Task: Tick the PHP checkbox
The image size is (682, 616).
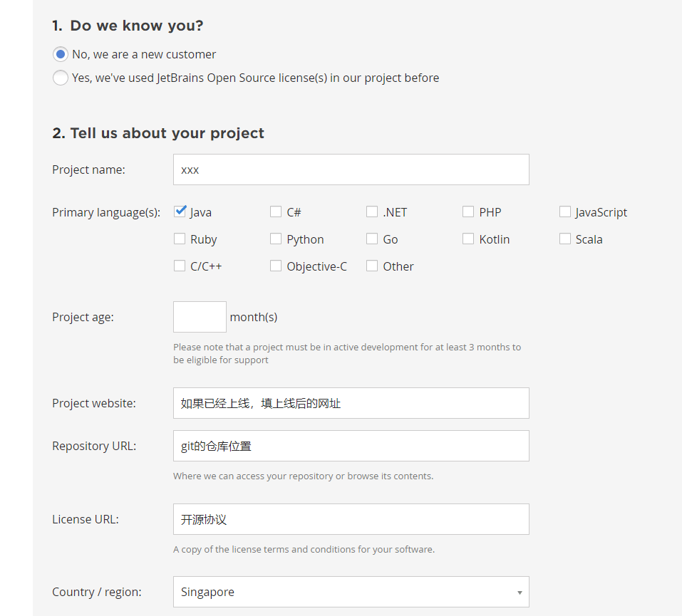Action: (468, 212)
